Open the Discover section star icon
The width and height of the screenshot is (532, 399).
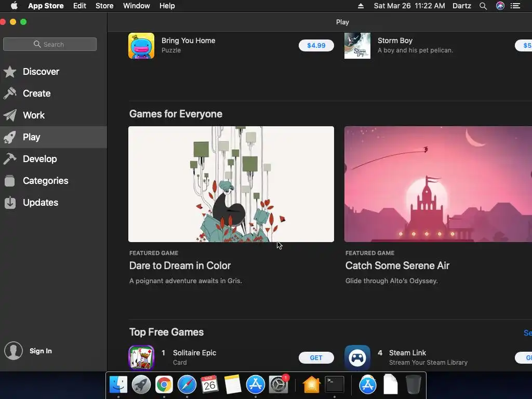pyautogui.click(x=10, y=72)
